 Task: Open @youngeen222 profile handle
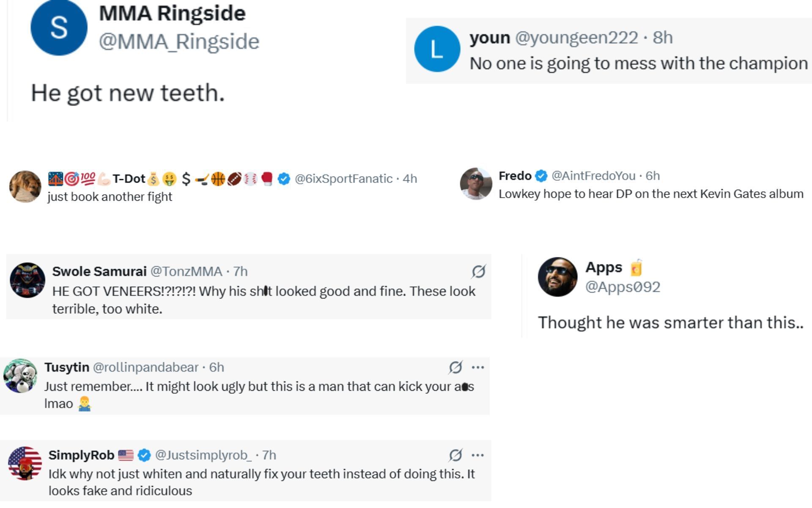coord(576,38)
